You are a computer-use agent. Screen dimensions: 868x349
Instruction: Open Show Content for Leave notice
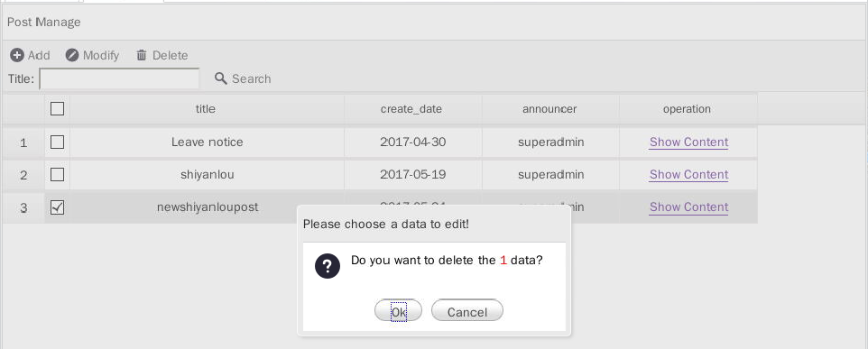point(688,142)
